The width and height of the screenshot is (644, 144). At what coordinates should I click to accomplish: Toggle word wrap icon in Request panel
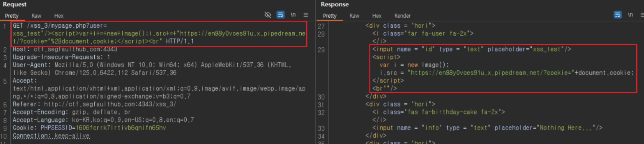[x=281, y=15]
